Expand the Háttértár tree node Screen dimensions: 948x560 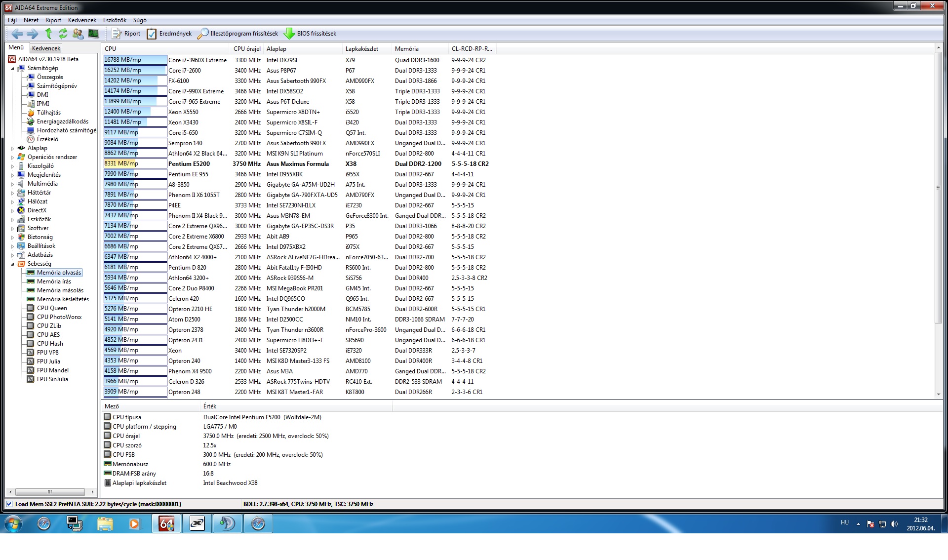tap(12, 193)
